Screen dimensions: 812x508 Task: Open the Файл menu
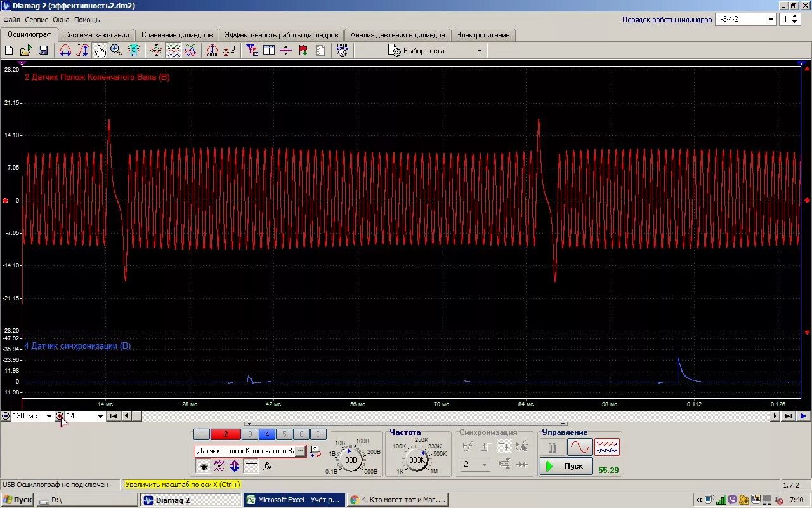pyautogui.click(x=11, y=20)
